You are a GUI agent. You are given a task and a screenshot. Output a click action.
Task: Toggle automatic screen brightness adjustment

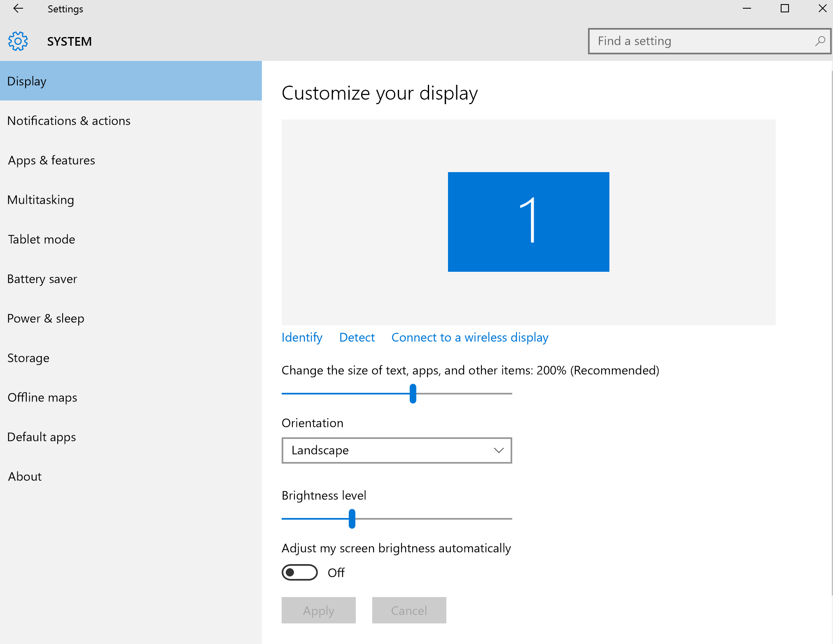pos(299,572)
